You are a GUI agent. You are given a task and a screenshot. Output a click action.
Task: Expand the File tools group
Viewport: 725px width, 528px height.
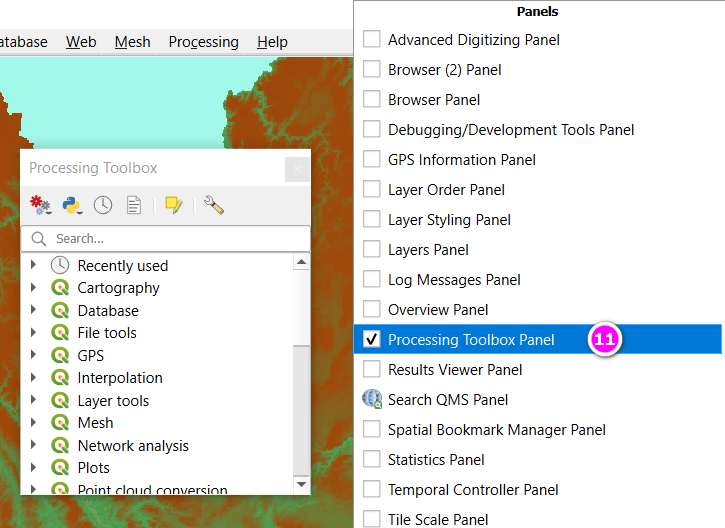(33, 332)
